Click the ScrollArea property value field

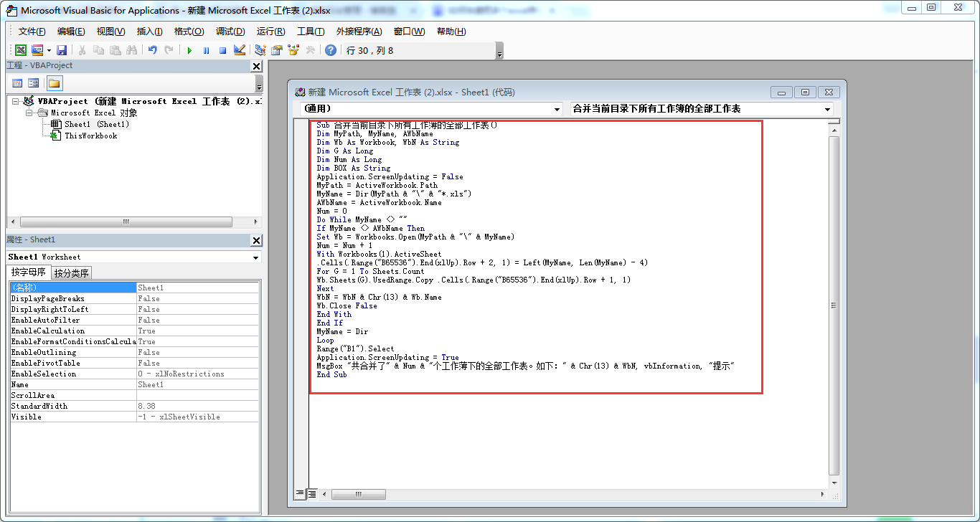coord(197,395)
